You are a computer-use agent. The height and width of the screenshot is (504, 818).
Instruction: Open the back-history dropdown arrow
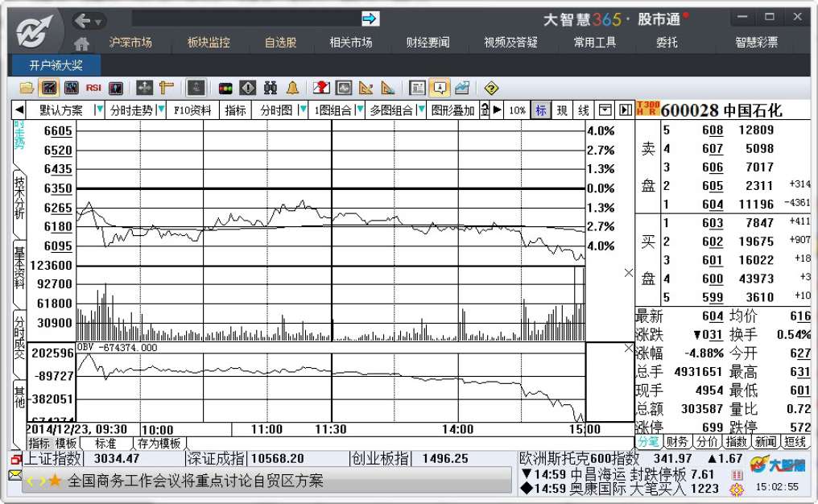point(98,22)
